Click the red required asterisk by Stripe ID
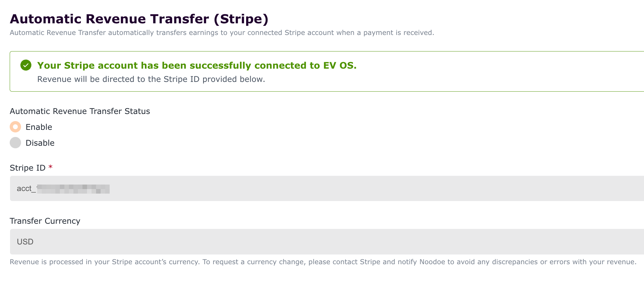The height and width of the screenshot is (282, 644). click(50, 167)
